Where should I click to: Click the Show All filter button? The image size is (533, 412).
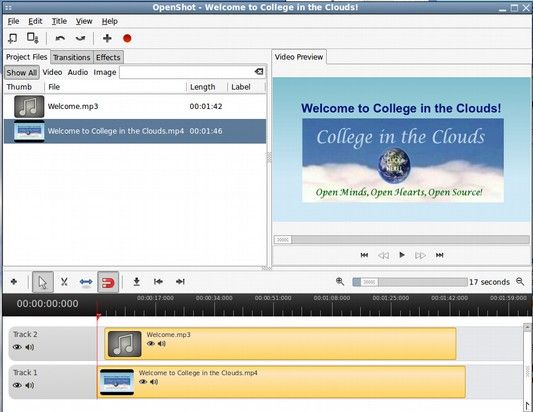(x=22, y=72)
